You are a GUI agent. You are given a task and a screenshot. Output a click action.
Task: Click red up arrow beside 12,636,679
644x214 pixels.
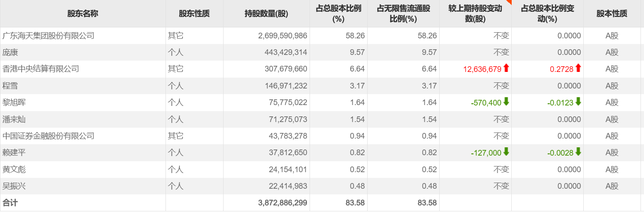(506, 68)
